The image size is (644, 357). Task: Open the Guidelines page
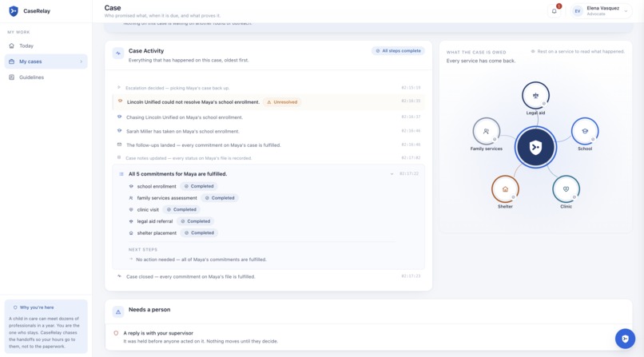tap(46, 77)
